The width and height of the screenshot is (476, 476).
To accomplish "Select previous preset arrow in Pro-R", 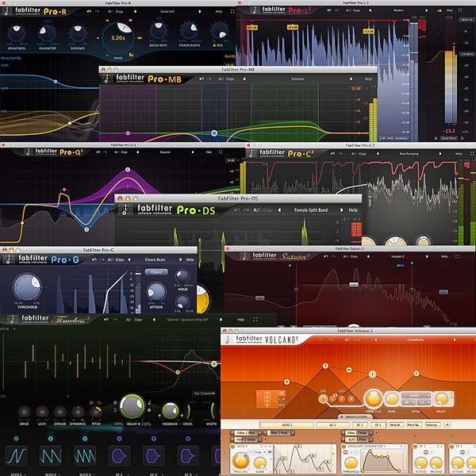I will coord(135,12).
